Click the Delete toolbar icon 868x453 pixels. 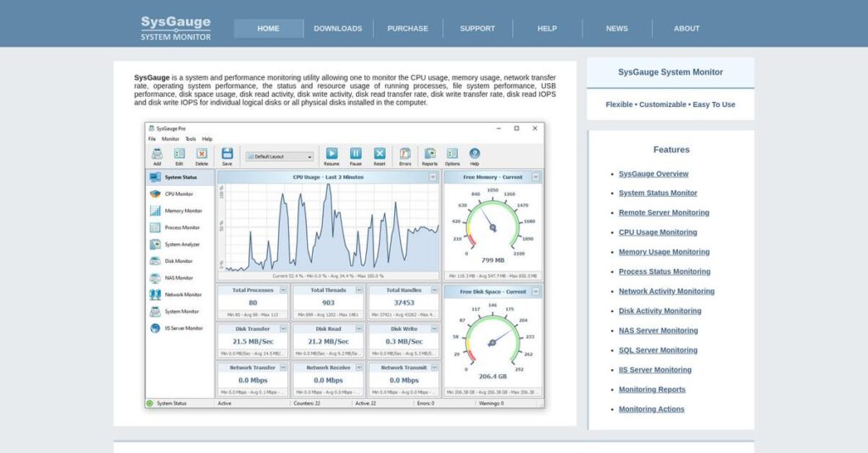click(202, 154)
